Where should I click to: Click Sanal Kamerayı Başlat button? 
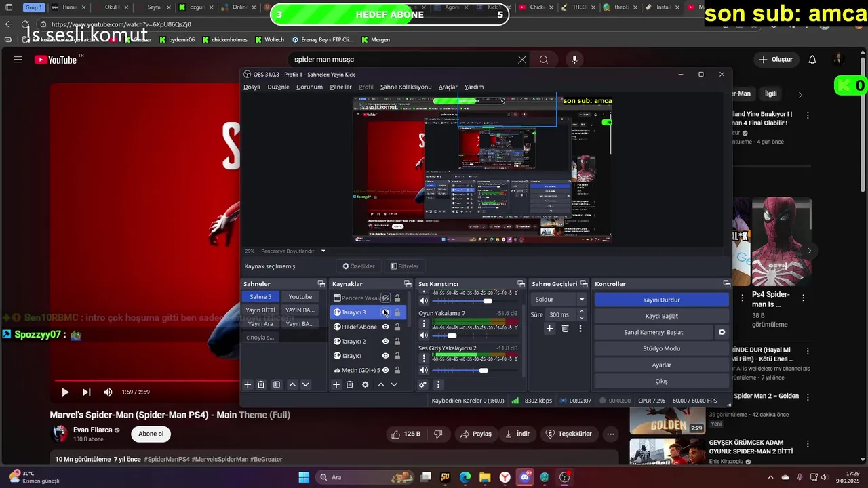(653, 332)
